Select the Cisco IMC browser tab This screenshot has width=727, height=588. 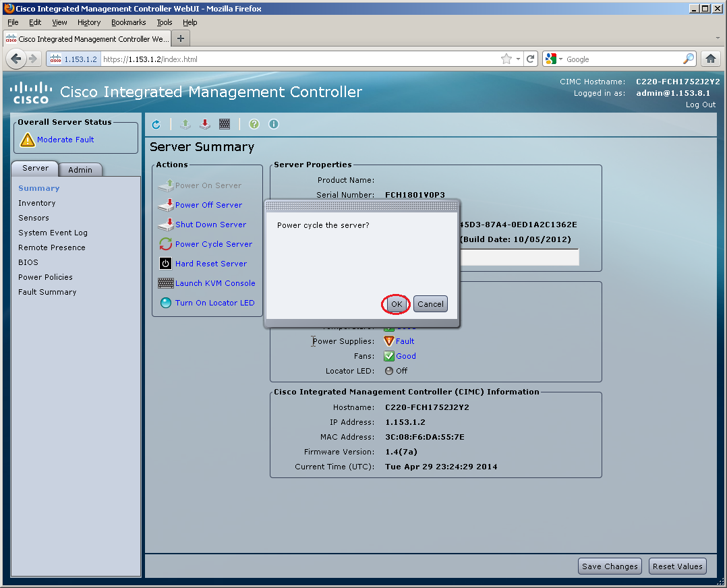[87, 38]
